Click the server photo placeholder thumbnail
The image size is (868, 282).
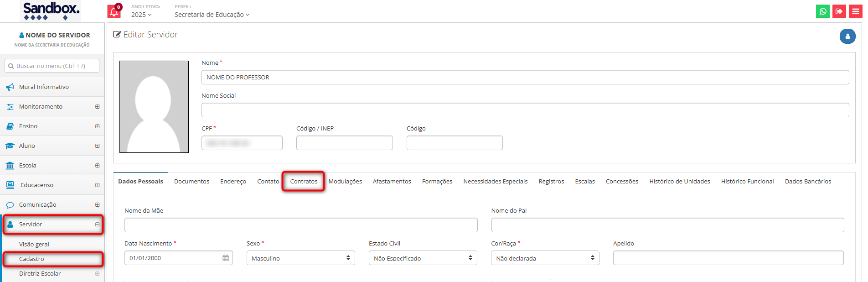click(154, 107)
